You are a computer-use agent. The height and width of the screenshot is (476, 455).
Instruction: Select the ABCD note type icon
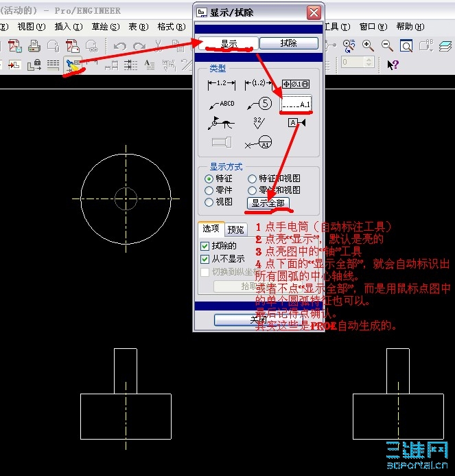coord(222,104)
